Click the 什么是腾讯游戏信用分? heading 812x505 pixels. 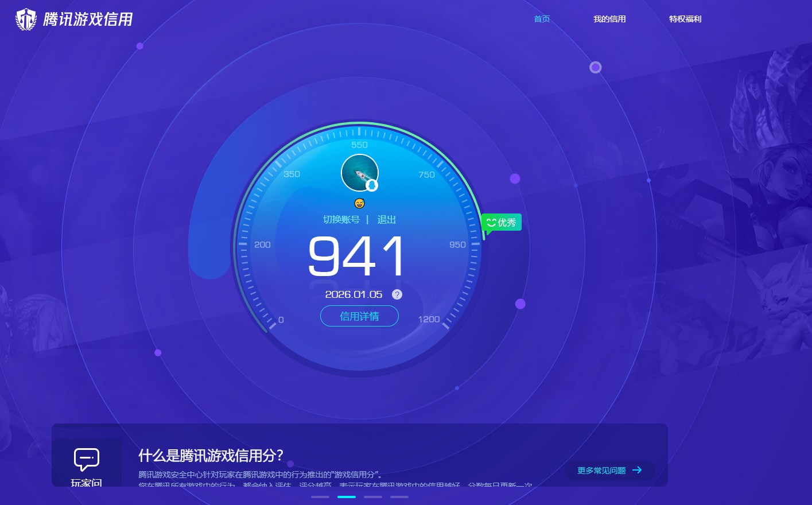point(211,456)
